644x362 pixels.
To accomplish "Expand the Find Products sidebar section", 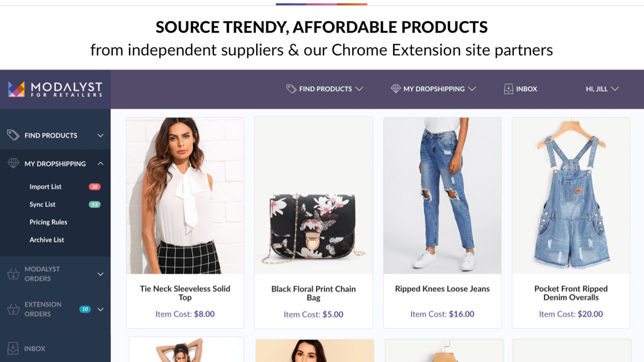I will pos(100,136).
